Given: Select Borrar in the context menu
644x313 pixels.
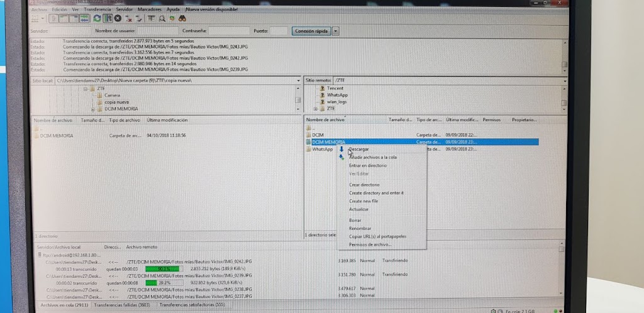Looking at the screenshot, I should point(355,220).
